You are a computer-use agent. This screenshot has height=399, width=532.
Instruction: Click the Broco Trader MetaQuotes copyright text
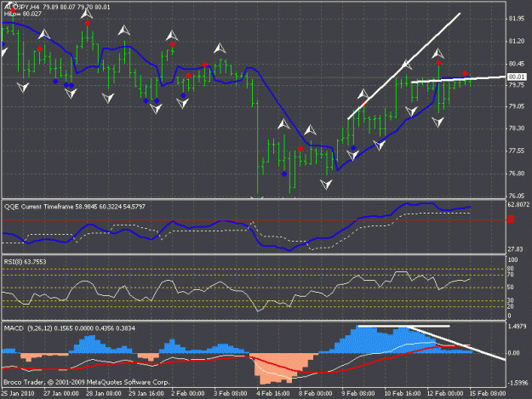tap(87, 382)
